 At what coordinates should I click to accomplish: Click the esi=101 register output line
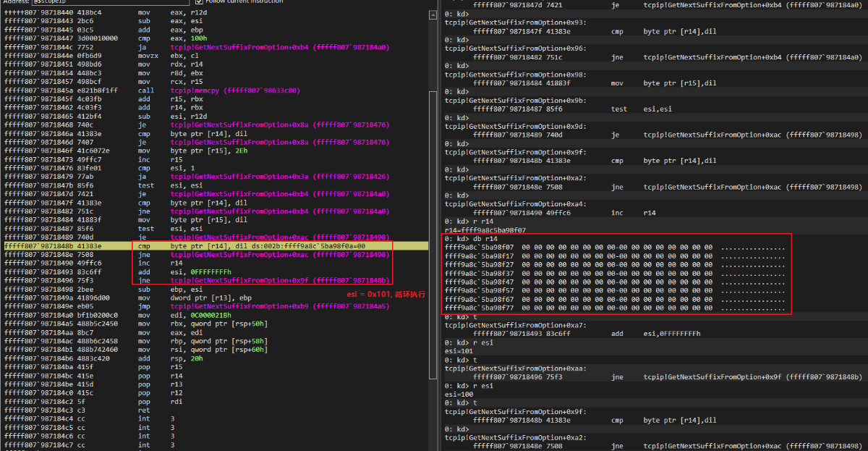[x=458, y=351]
